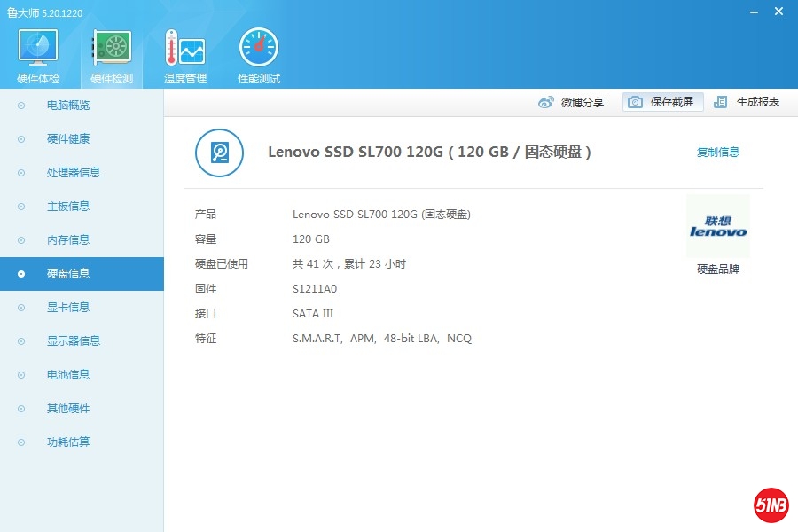Open 显示器信息 sidebar item
798x532 pixels.
click(x=73, y=341)
